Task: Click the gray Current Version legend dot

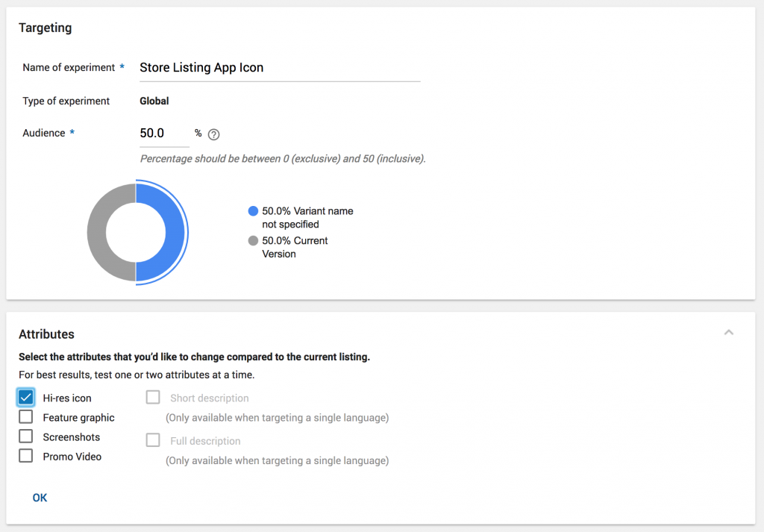Action: click(253, 241)
